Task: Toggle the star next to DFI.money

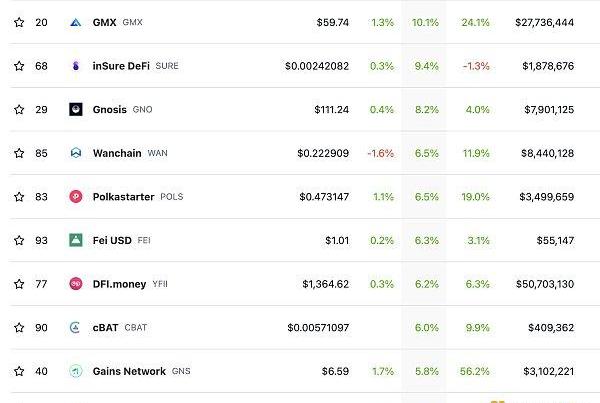Action: tap(18, 284)
